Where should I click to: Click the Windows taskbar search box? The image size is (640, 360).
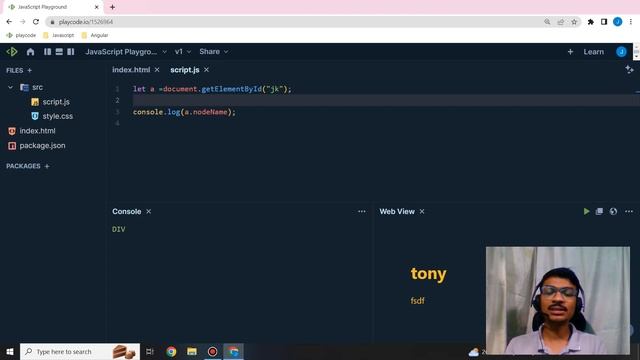(x=80, y=351)
